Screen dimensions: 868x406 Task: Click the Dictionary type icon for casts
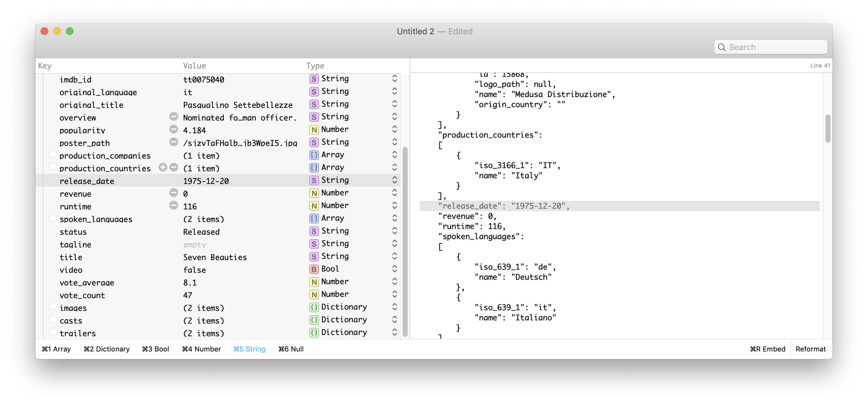click(x=314, y=320)
